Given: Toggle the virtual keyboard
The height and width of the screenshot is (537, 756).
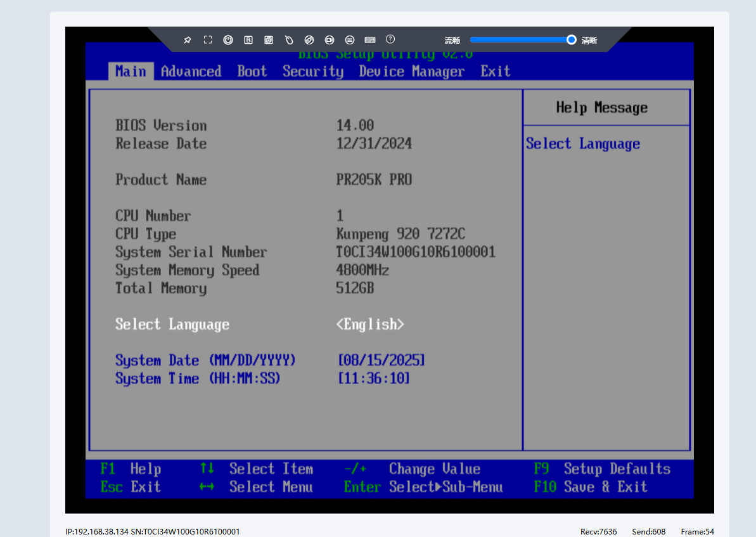Looking at the screenshot, I should click(370, 39).
